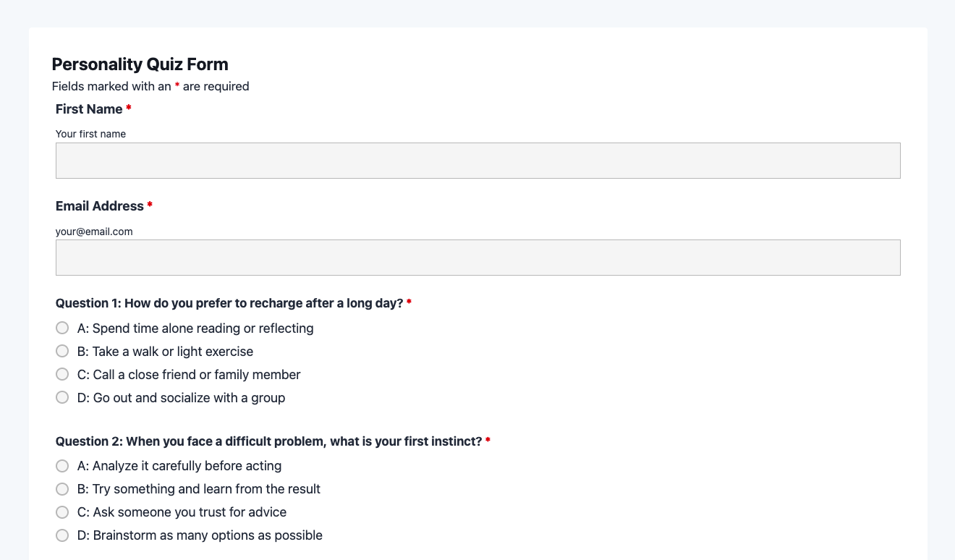Click the 'Fields marked with an * are required' notice

[150, 86]
